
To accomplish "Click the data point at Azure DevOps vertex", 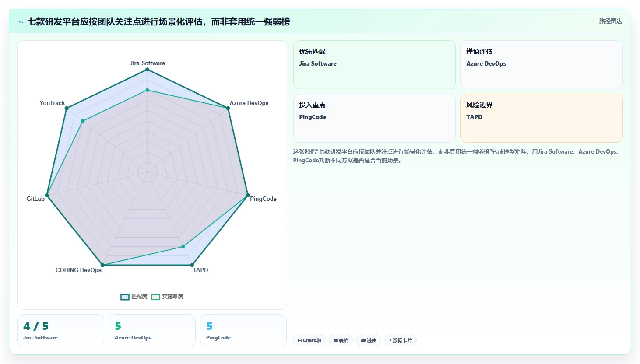I will pos(228,108).
